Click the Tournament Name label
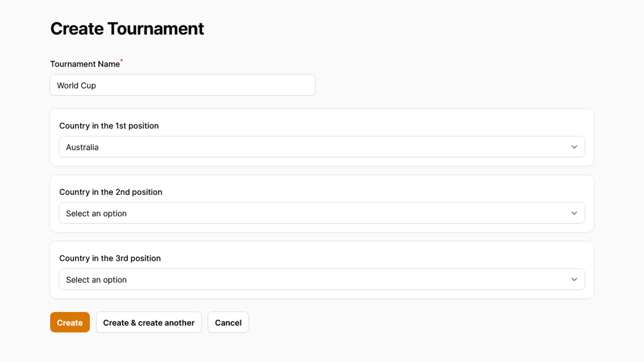Viewport: 644px width, 362px height. point(85,64)
